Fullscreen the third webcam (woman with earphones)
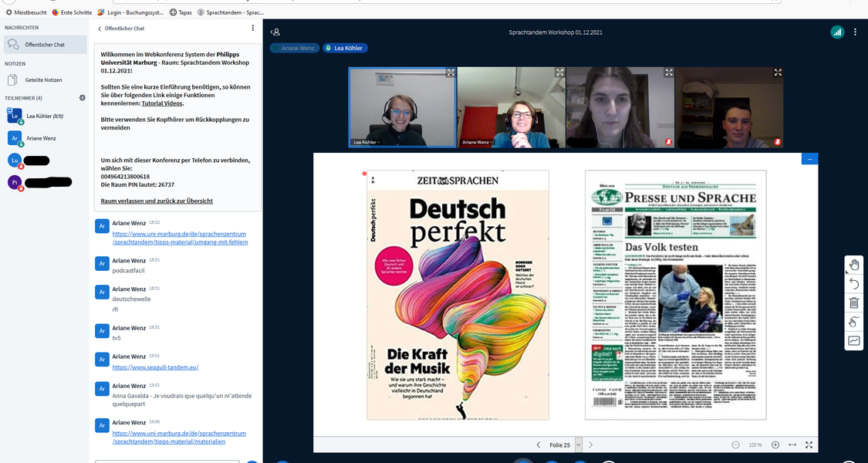The height and width of the screenshot is (463, 868). 669,73
